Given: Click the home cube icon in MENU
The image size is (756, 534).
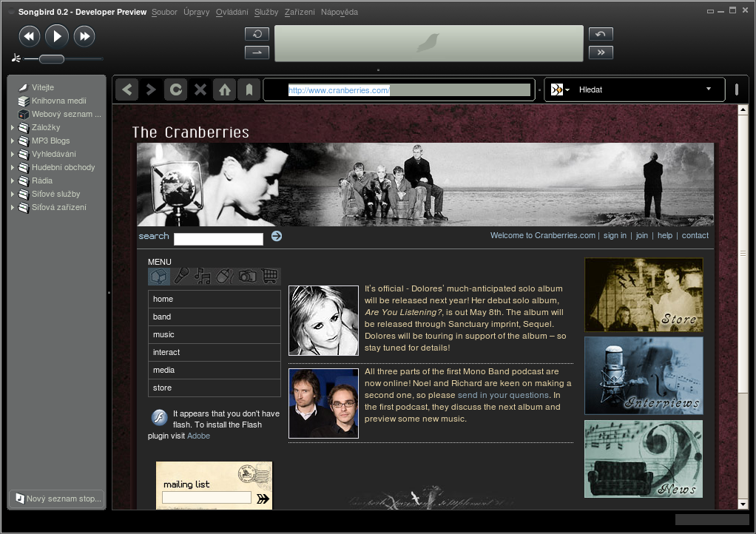Looking at the screenshot, I should pos(158,276).
